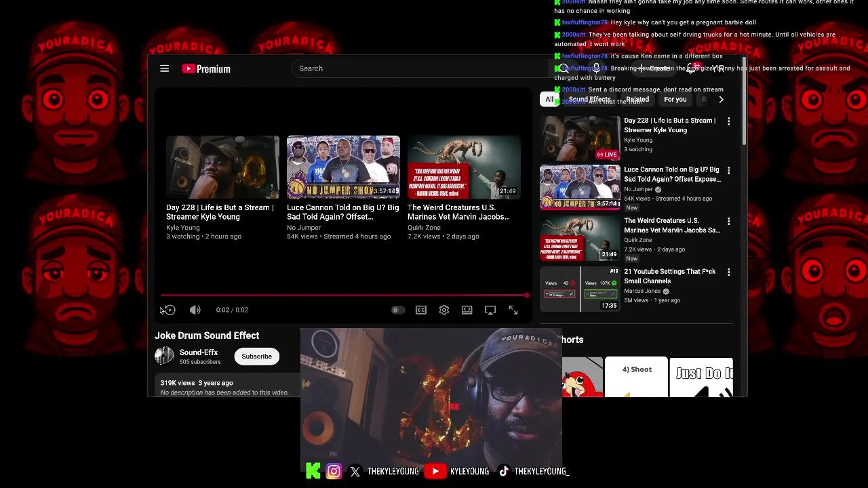Click sidebar title 'Luce Cannon Told on Big U? Big Sad Told Again?'
The image size is (868, 488).
(672, 175)
